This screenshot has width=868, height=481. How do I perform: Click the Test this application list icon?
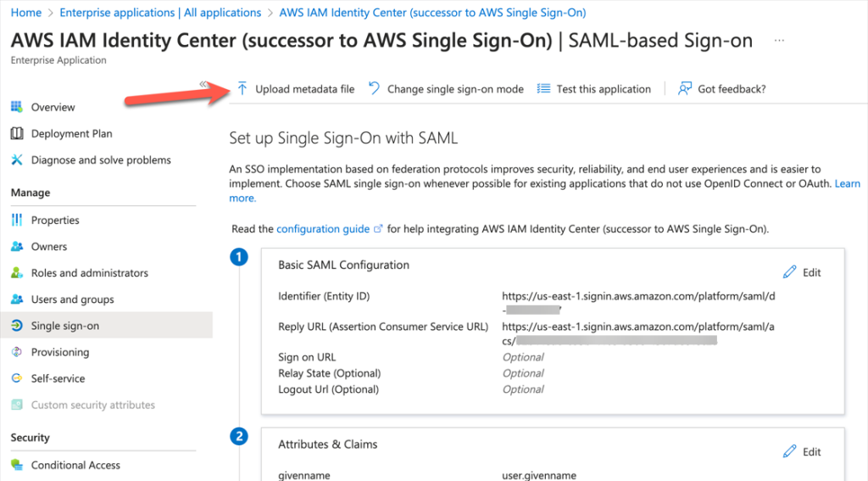(x=544, y=89)
